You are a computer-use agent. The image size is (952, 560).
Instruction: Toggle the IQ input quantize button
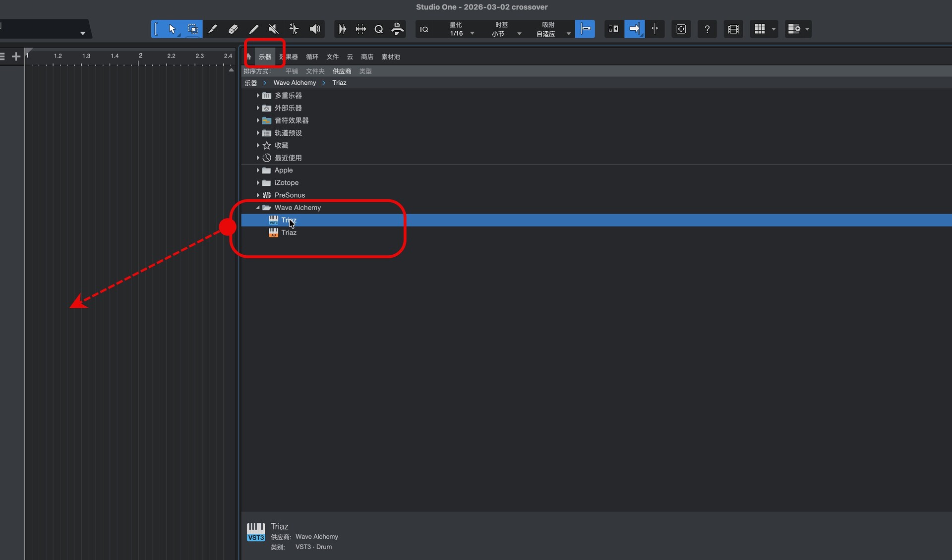click(x=424, y=29)
